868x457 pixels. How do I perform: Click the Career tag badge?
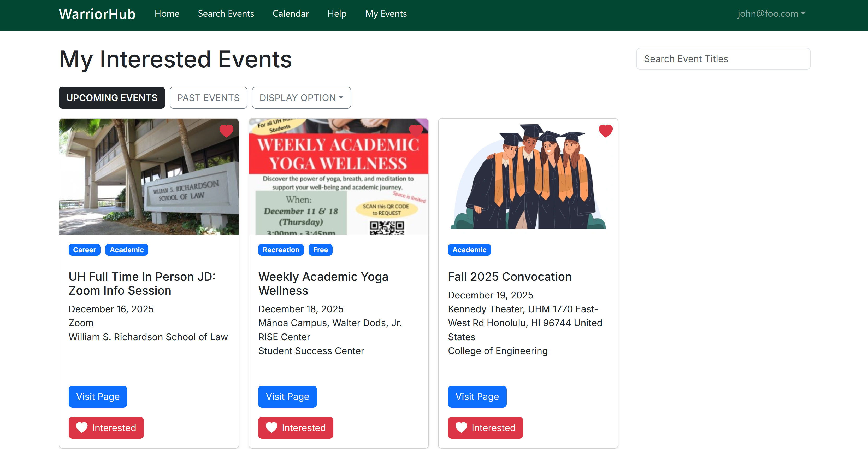point(84,250)
